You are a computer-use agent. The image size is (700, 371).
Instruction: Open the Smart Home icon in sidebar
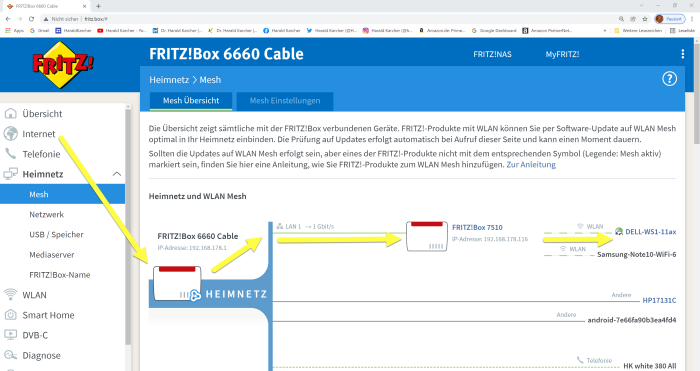click(x=10, y=315)
